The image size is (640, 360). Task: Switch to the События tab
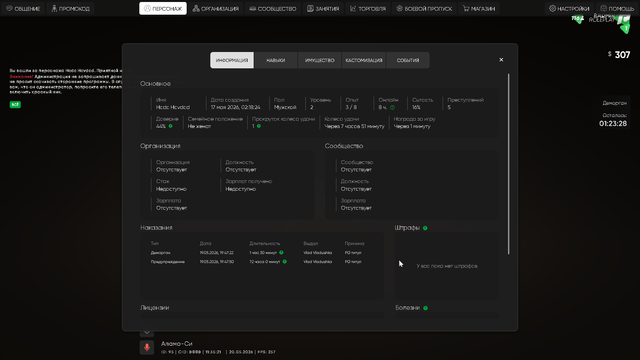[408, 60]
